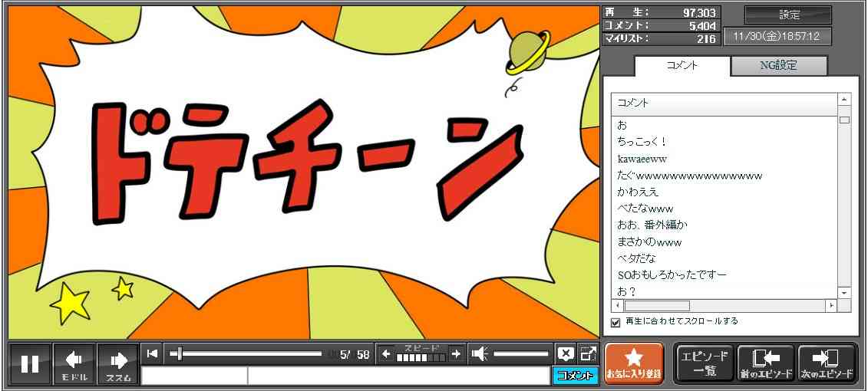The width and height of the screenshot is (868, 391).
Task: Increase playback speed with right arrow
Action: [456, 353]
